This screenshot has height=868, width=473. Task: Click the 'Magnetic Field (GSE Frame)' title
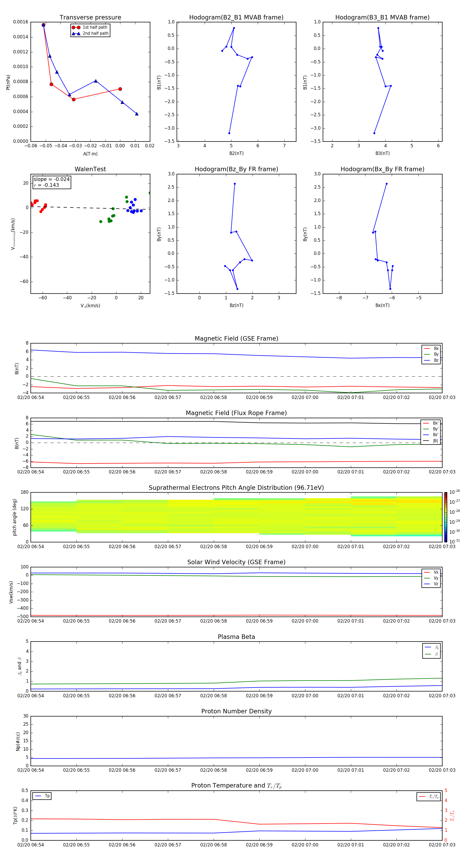point(236,339)
